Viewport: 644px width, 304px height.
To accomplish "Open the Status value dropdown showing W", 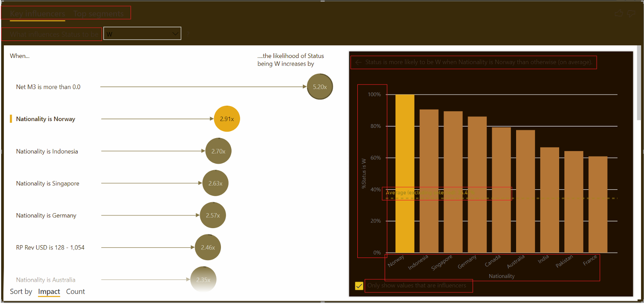I will pyautogui.click(x=142, y=34).
